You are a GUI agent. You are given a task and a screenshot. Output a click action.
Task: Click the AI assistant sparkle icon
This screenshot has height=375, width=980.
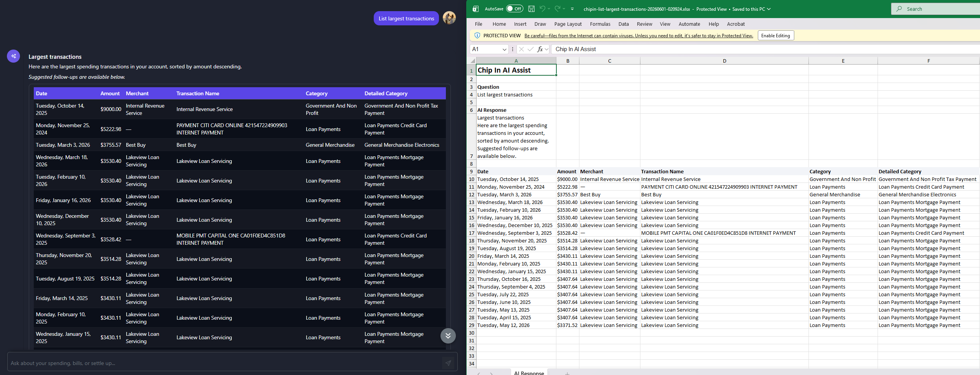(13, 56)
